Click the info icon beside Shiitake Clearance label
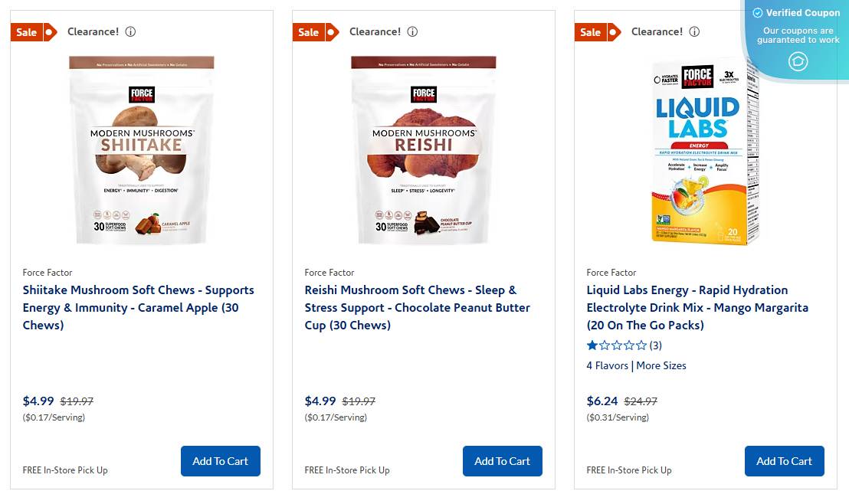 130,32
